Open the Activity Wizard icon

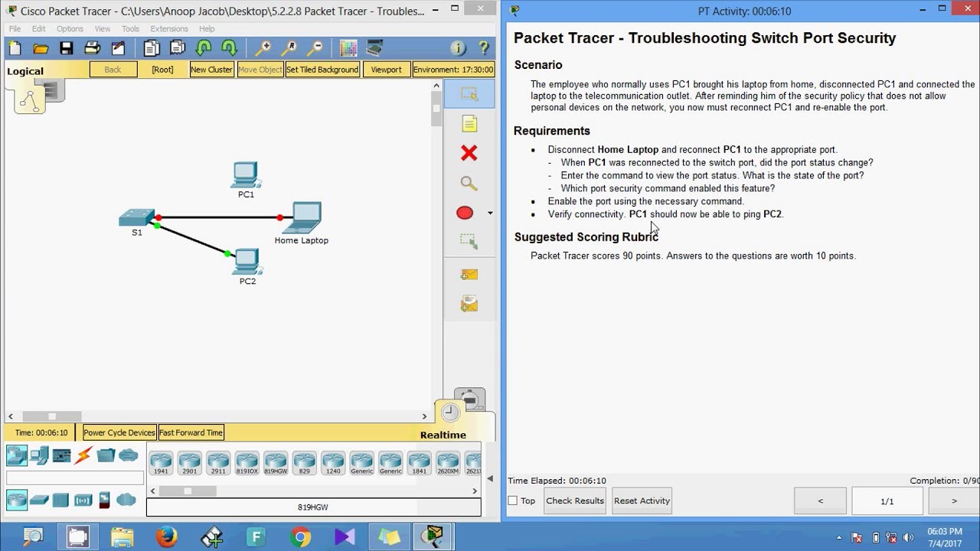point(118,48)
